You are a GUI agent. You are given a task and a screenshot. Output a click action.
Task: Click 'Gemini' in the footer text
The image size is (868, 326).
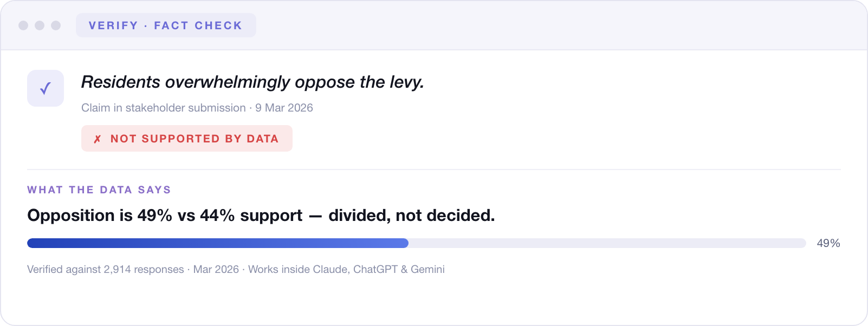(427, 270)
